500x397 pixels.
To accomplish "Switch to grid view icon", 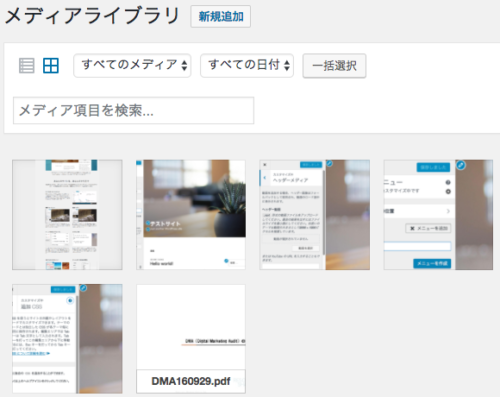I will pyautogui.click(x=51, y=65).
